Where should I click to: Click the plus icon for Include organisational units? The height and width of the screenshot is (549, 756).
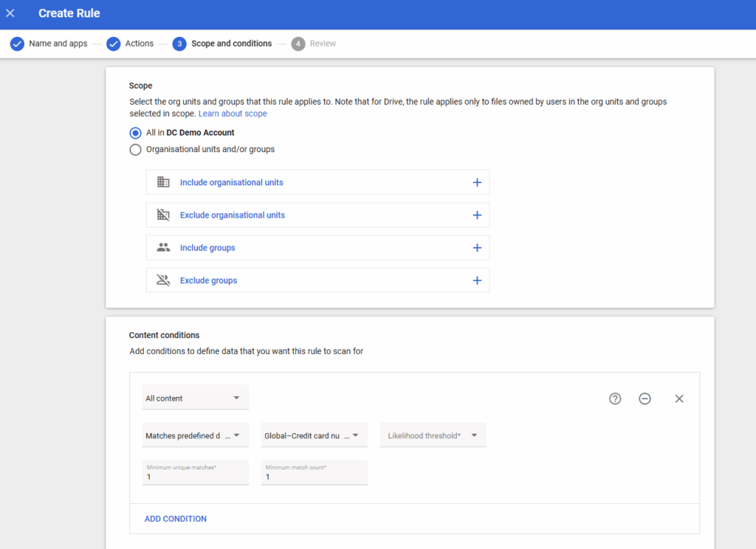pyautogui.click(x=477, y=183)
